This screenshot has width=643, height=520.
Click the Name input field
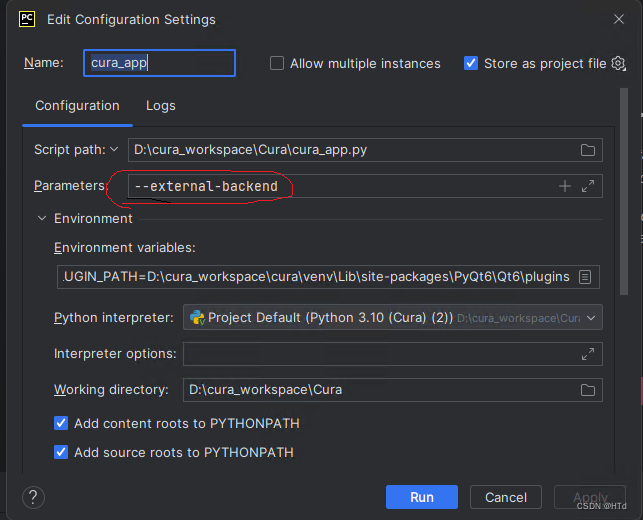pos(159,63)
